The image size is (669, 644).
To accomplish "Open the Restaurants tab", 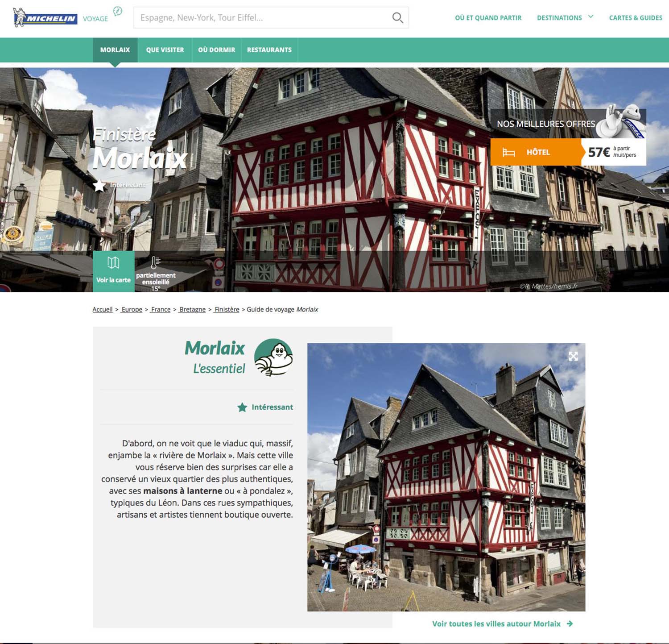I will point(269,50).
